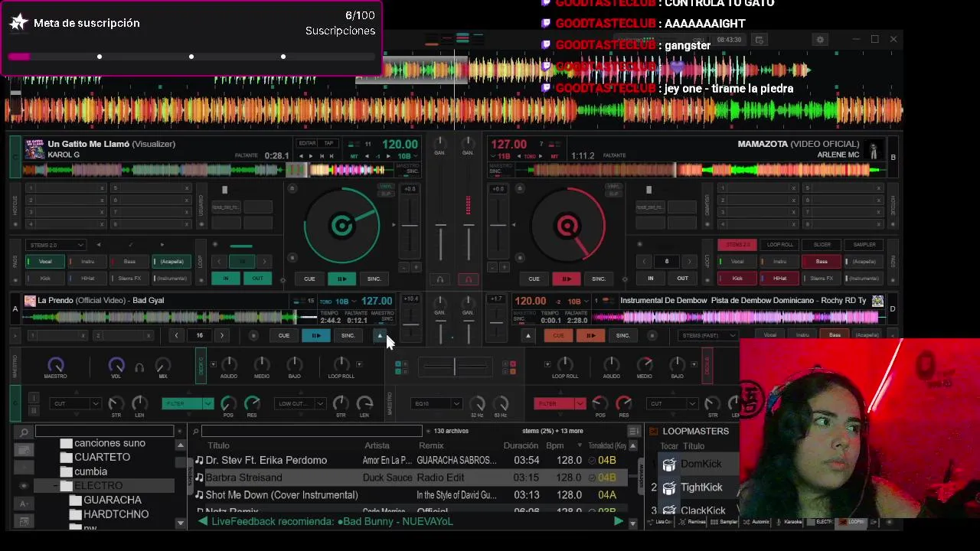This screenshot has height=551, width=980.
Task: Toggle the Kick stem pad on left deck
Action: pyautogui.click(x=46, y=279)
